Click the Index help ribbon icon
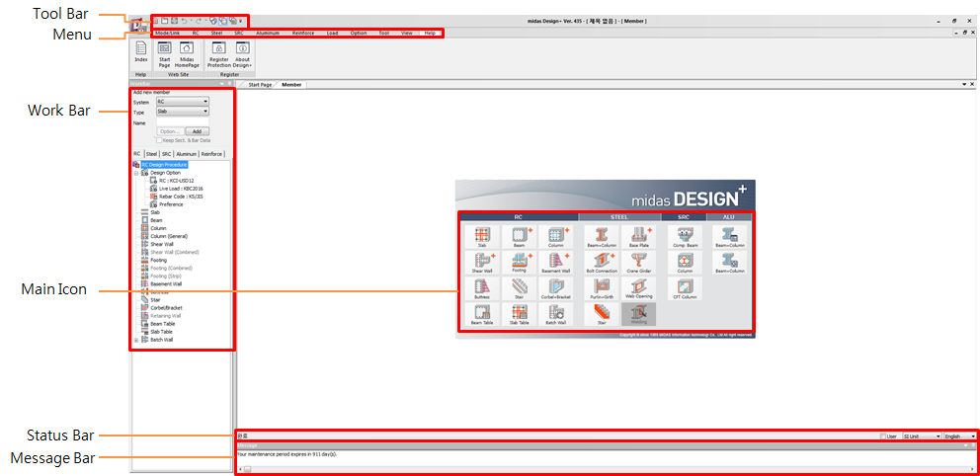Screen dimensions: 980x476 click(x=141, y=53)
